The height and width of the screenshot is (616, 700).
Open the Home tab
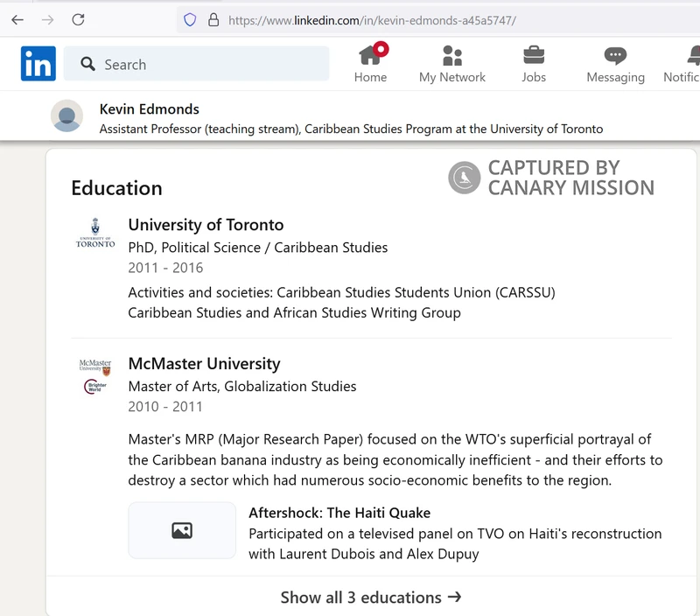pyautogui.click(x=370, y=64)
